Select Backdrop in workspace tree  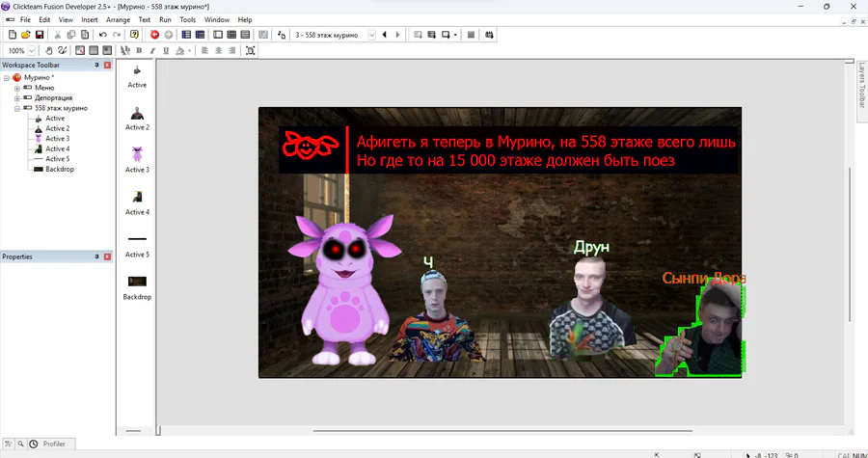[59, 169]
